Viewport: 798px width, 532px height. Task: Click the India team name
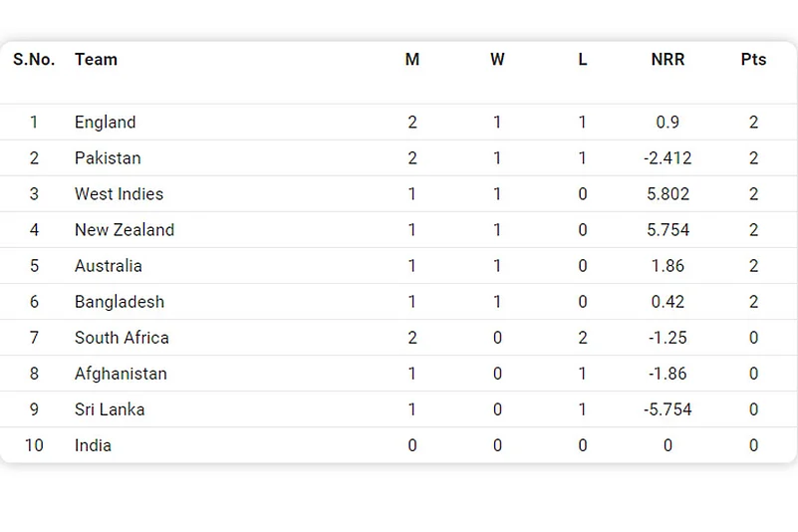coord(93,445)
